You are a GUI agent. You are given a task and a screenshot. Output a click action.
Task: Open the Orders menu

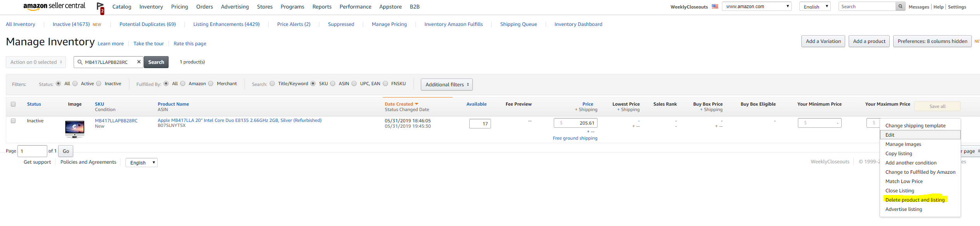pos(205,7)
